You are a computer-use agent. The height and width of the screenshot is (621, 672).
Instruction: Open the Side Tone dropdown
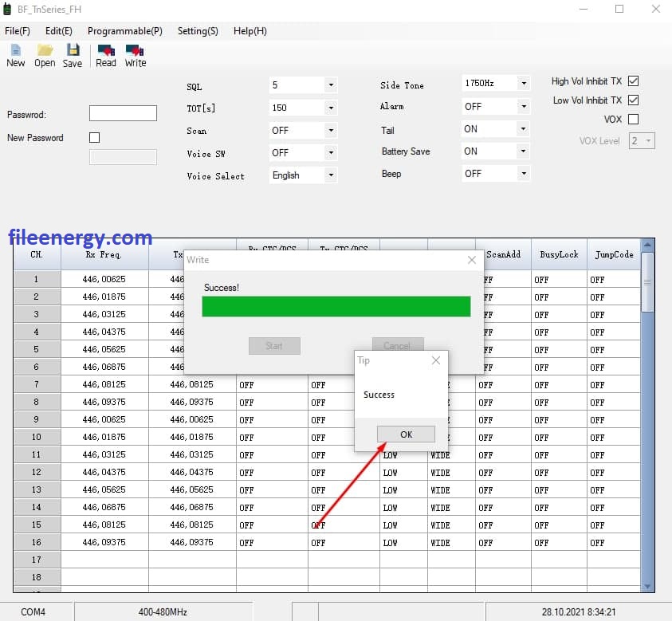524,83
